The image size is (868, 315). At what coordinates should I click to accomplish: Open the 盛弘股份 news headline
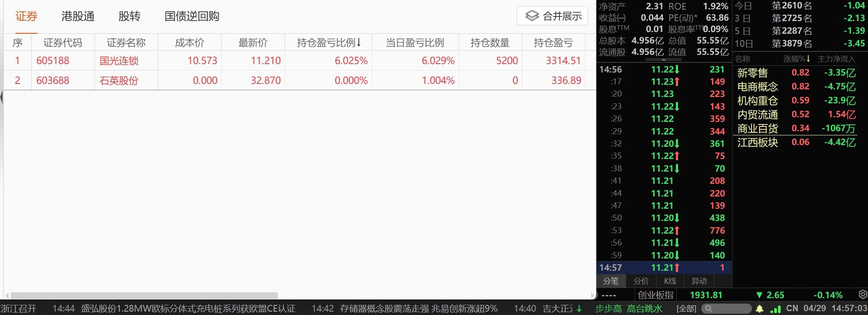click(188, 309)
